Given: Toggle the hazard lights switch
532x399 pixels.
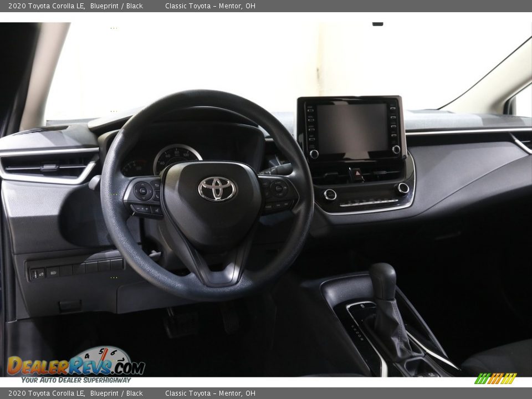Looking at the screenshot, I should (x=357, y=172).
